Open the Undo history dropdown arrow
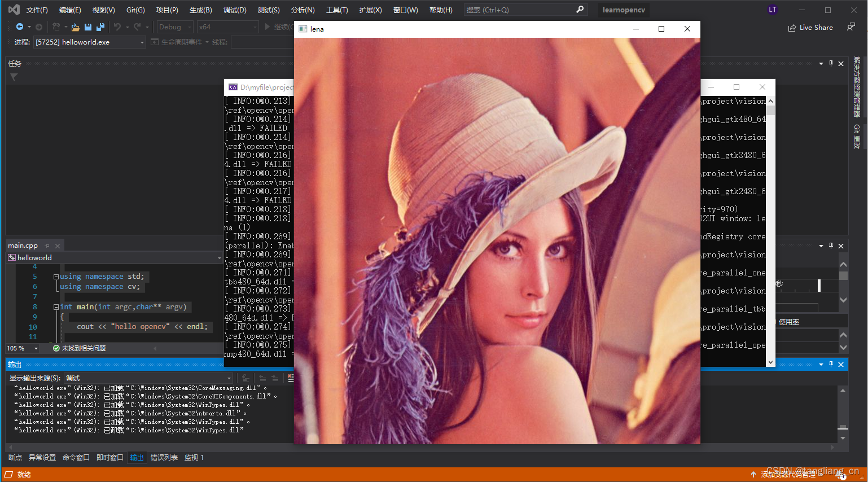 pyautogui.click(x=127, y=27)
